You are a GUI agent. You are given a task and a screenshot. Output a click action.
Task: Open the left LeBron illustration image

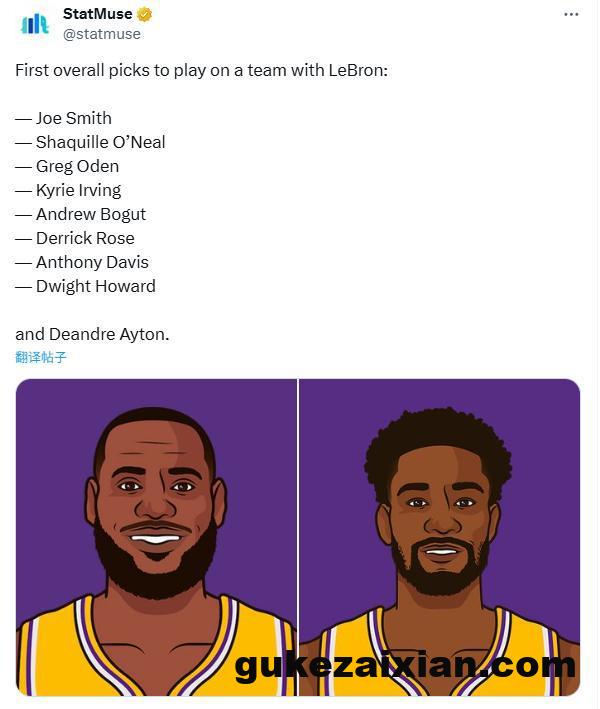coord(156,537)
